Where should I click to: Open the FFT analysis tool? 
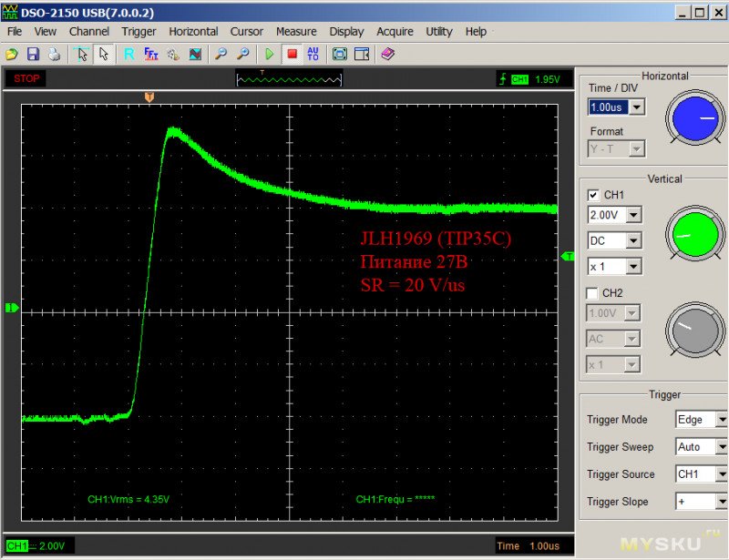pos(151,55)
